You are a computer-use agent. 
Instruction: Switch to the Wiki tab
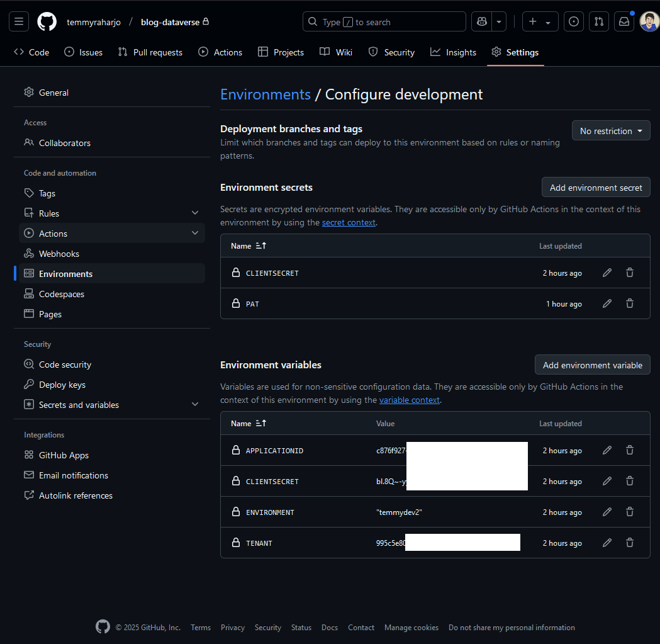pyautogui.click(x=336, y=52)
